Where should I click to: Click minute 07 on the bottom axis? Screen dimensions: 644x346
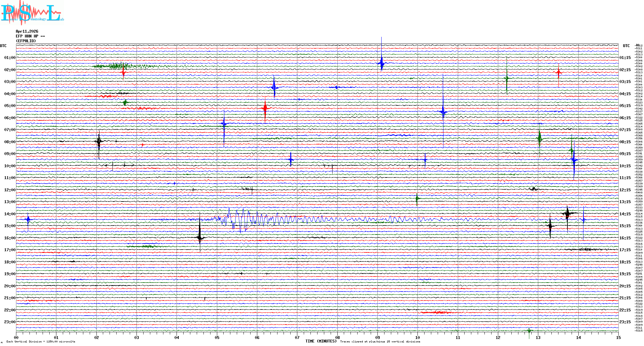tap(297, 337)
